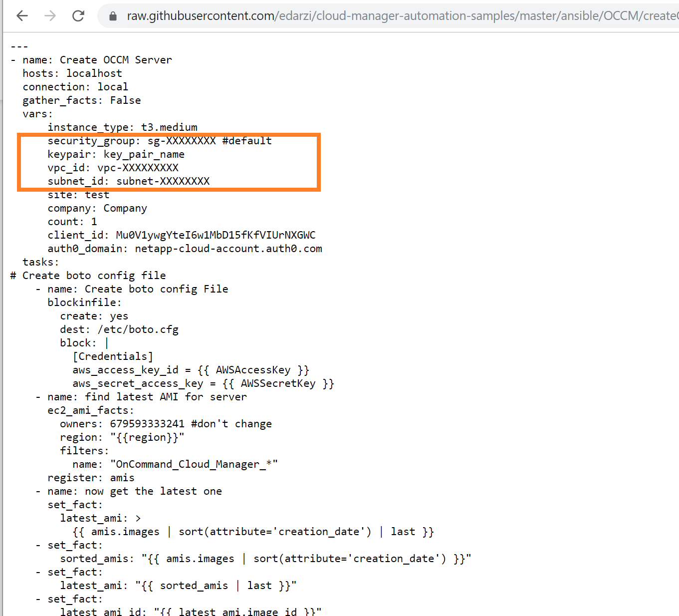Click the gather_facts False value
This screenshot has height=616, width=679.
(125, 100)
